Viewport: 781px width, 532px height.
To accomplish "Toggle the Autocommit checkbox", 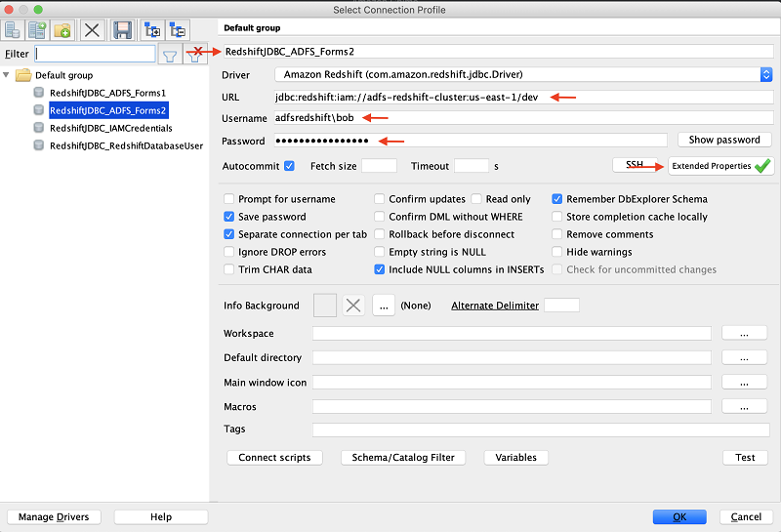I will point(289,166).
